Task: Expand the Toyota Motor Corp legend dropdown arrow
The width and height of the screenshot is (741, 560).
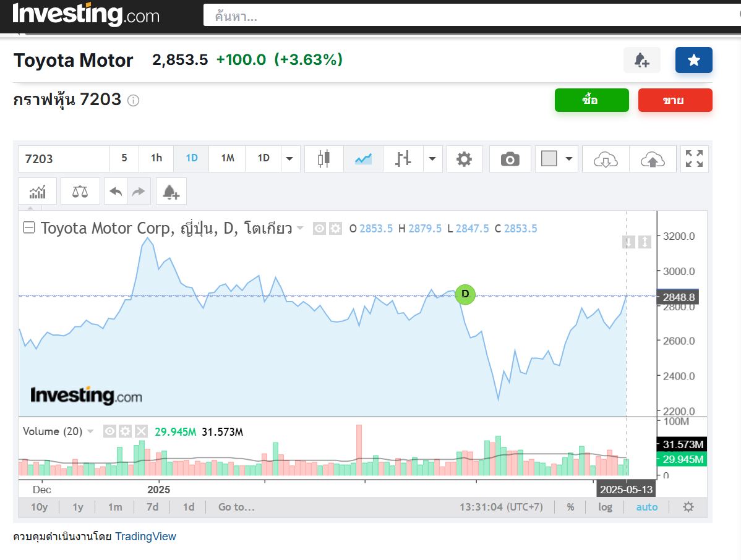Action: 299,228
